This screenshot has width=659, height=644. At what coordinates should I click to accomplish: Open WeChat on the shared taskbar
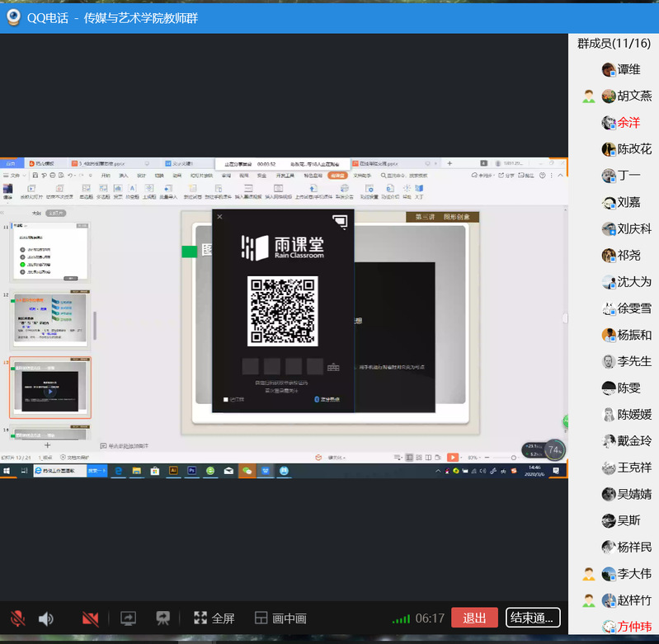point(247,471)
